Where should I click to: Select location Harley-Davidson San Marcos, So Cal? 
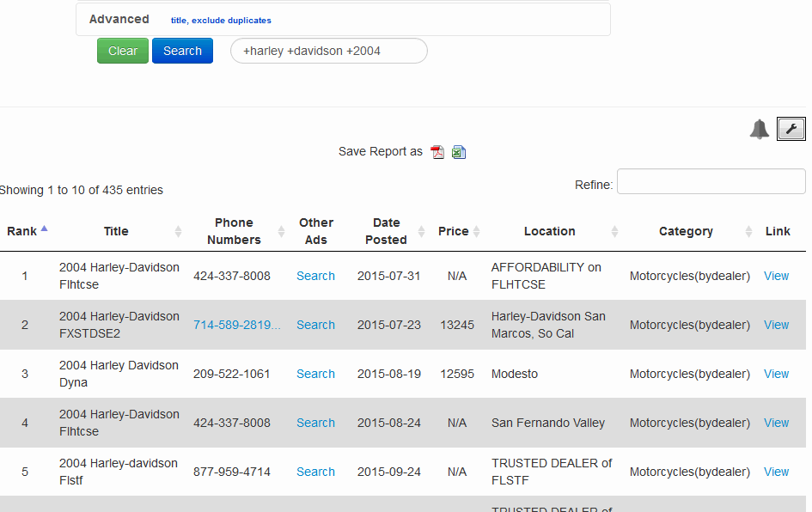coord(548,325)
